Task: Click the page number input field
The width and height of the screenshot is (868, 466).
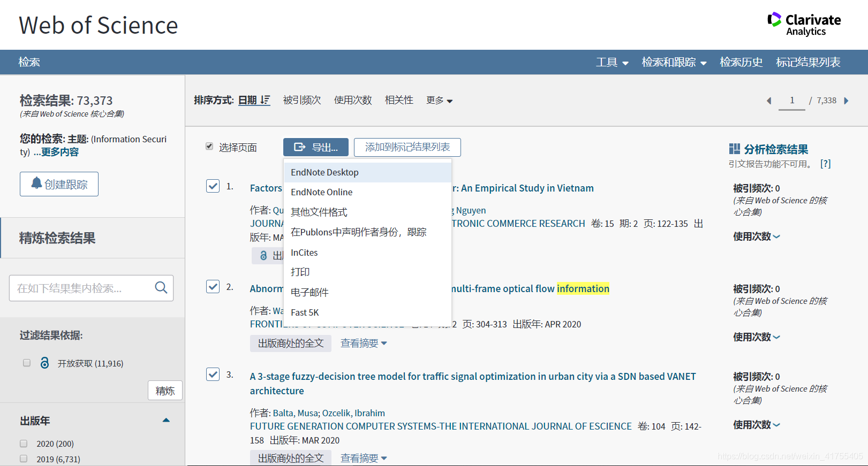Action: coord(792,101)
